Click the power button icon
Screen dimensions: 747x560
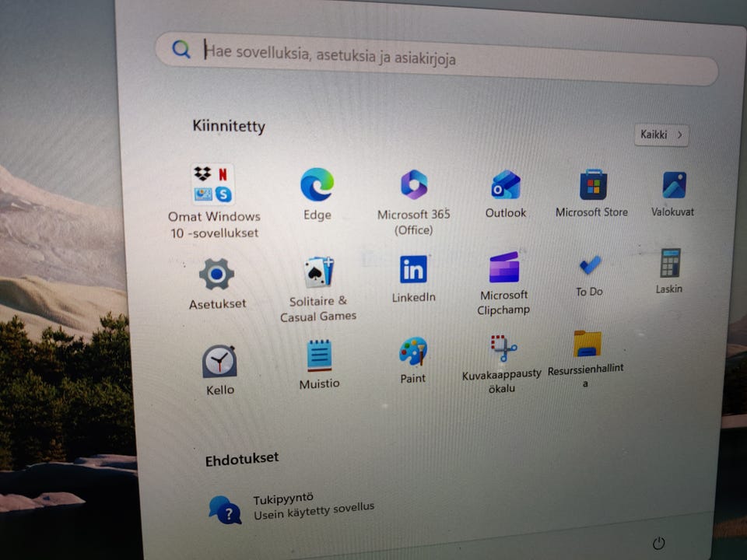(659, 543)
